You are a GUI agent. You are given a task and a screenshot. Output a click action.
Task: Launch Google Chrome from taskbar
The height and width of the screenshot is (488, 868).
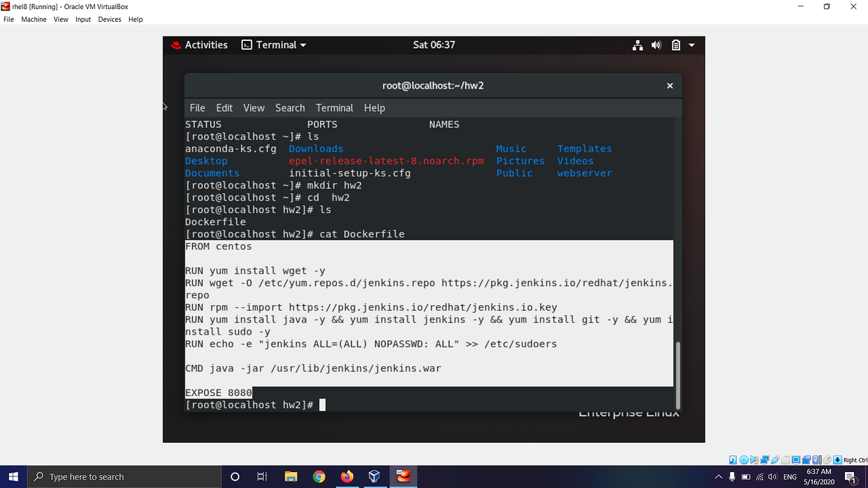tap(319, 477)
